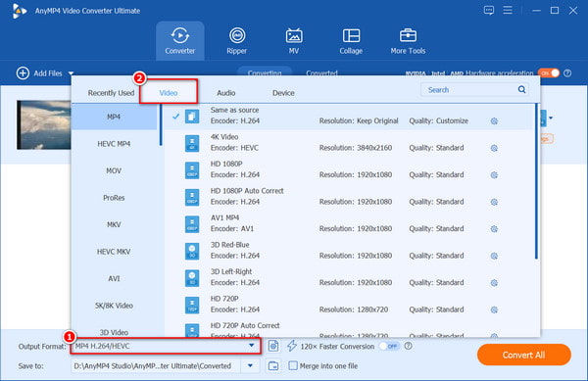Screen dimensions: 588x381
Task: Choose HD 720P Auto Correct profile
Action: pos(349,330)
